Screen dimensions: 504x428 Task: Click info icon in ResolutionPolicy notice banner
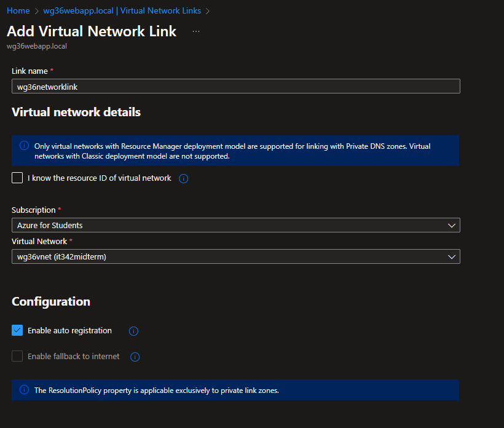pos(24,390)
